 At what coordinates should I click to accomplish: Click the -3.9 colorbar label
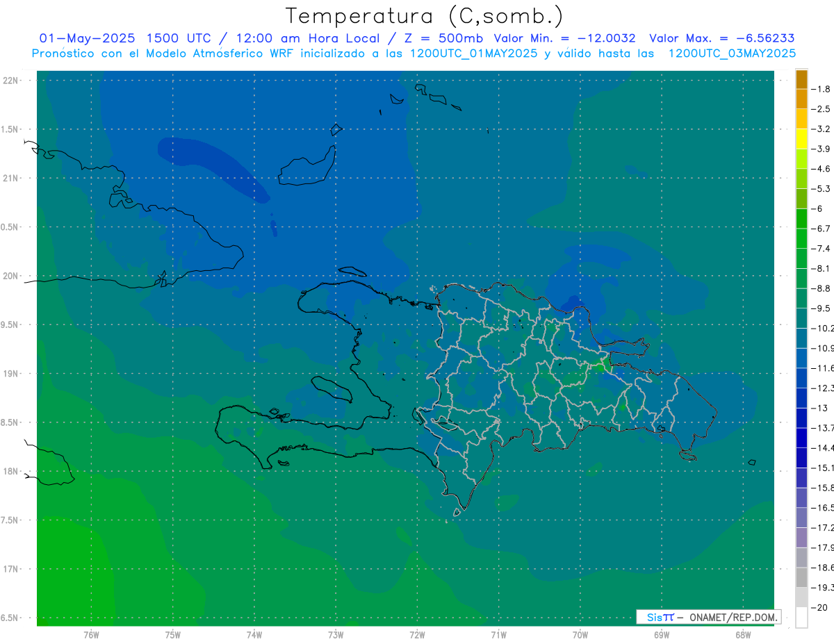821,149
